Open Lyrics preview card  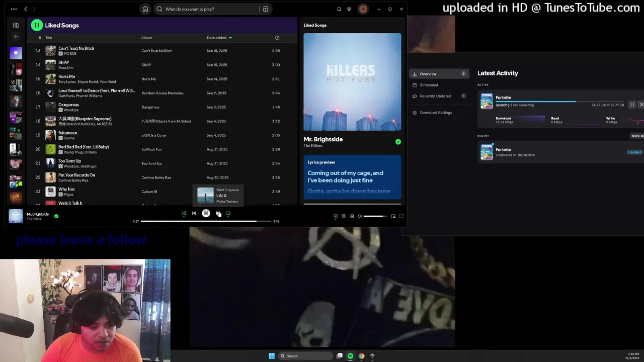pos(352,177)
